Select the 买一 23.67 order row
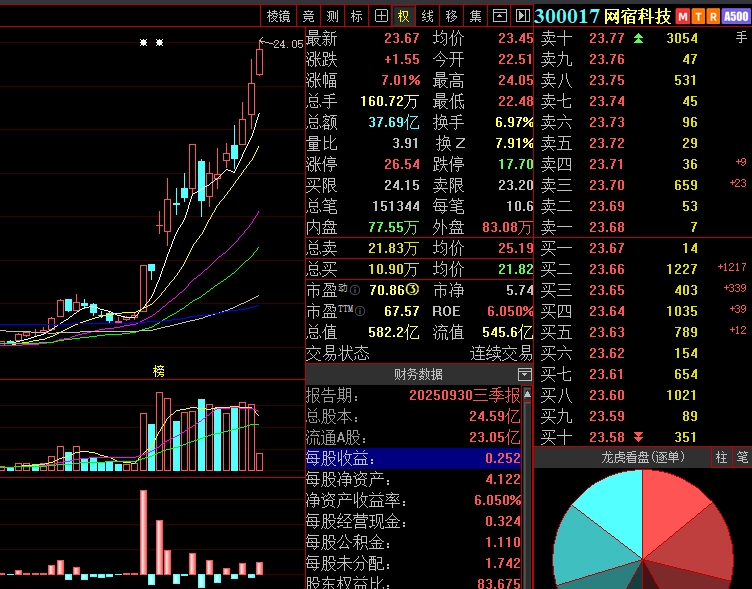Screen dimensions: 752x589 (643, 248)
